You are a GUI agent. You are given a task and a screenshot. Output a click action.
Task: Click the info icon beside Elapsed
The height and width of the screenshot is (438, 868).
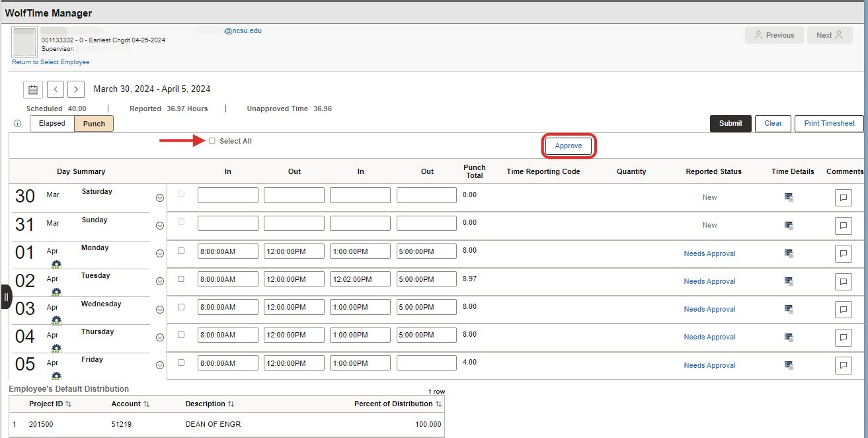pos(18,124)
